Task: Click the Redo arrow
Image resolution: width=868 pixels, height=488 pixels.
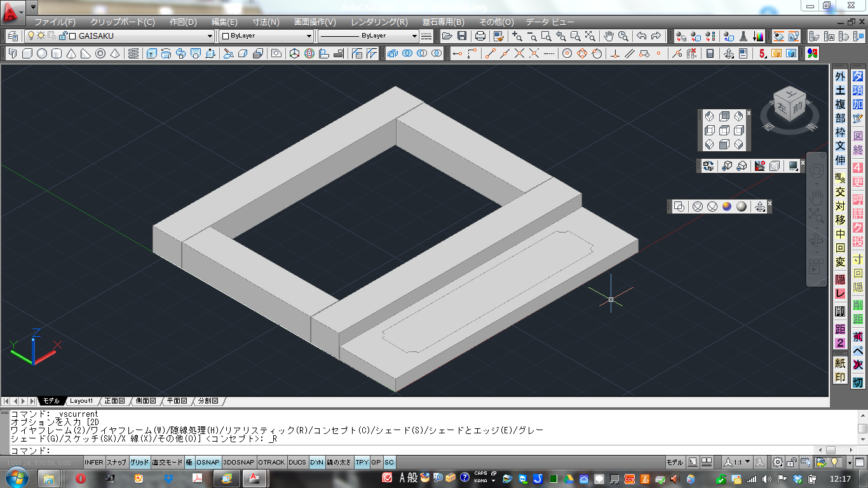Action: pyautogui.click(x=656, y=36)
